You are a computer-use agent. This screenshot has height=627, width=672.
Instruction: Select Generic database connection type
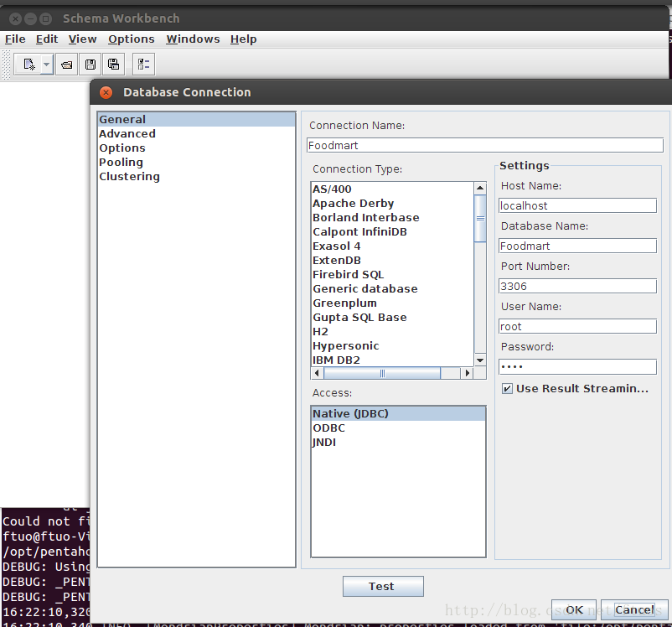(x=392, y=288)
